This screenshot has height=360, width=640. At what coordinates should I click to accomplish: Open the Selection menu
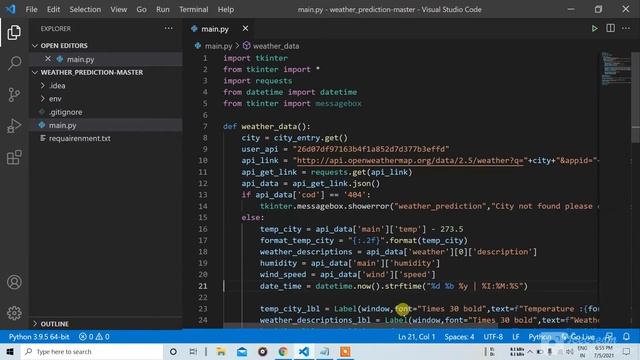85,9
